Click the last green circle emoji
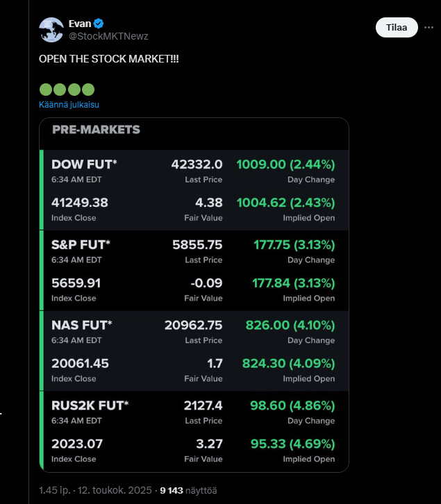Image resolution: width=441 pixels, height=504 pixels. (88, 90)
